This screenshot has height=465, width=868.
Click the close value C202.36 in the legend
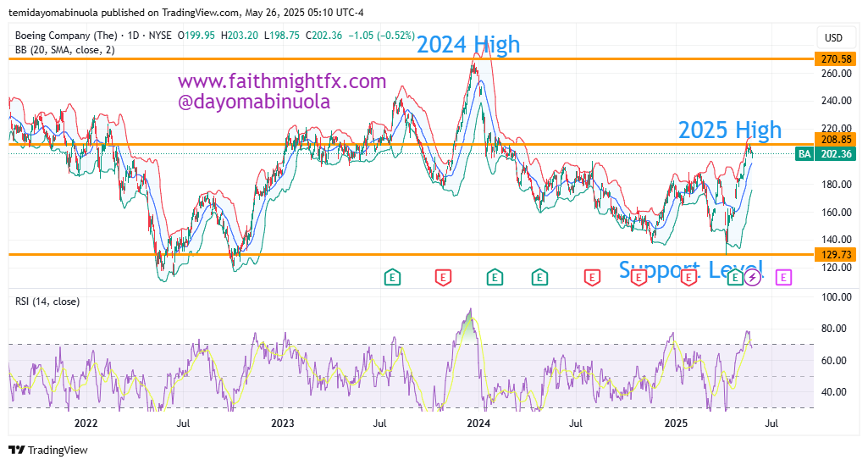pyautogui.click(x=323, y=36)
